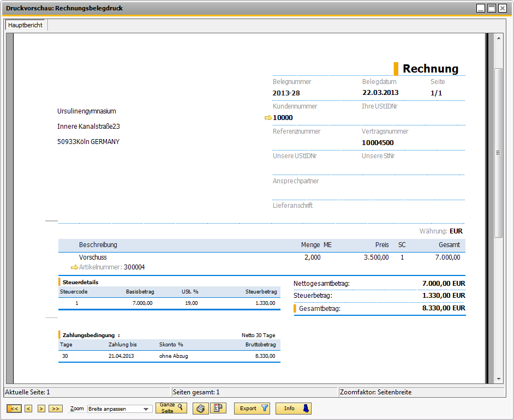
Task: Jump to the last page (>>)
Action: click(x=55, y=409)
